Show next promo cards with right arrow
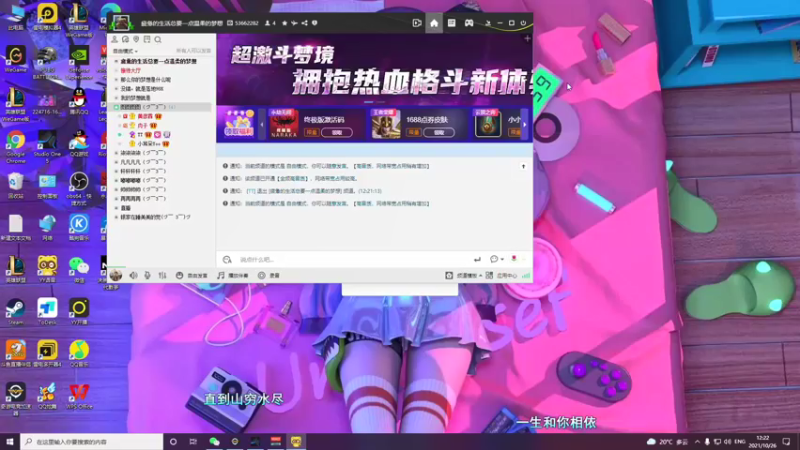Viewport: 800px width, 450px height. coord(524,124)
